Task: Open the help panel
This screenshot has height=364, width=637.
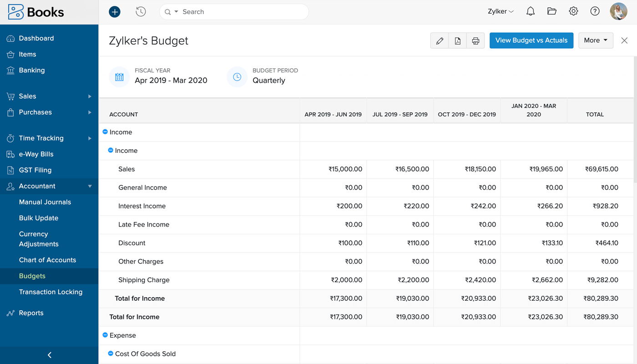Action: click(x=595, y=11)
